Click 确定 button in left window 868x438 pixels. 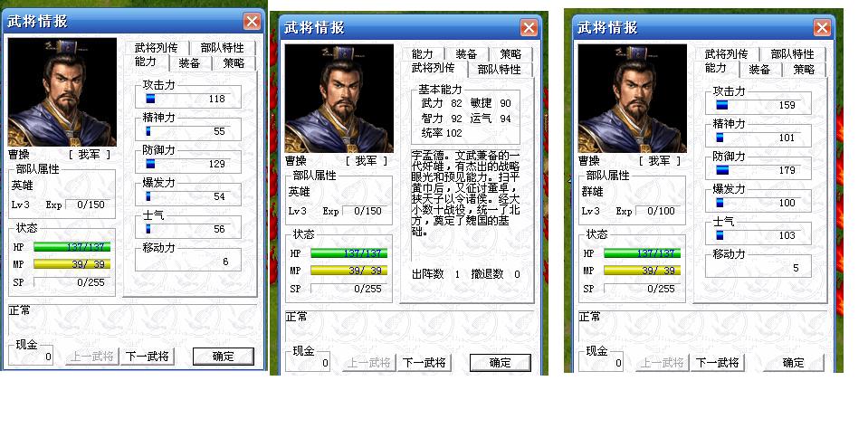[224, 356]
